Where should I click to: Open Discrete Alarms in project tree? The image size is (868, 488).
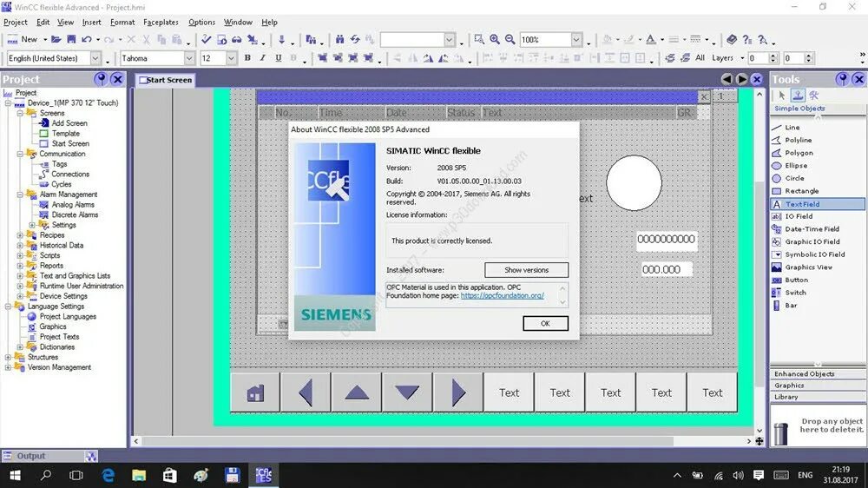coord(75,215)
